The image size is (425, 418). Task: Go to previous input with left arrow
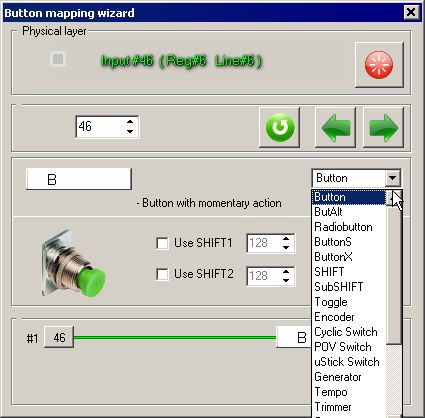click(335, 127)
